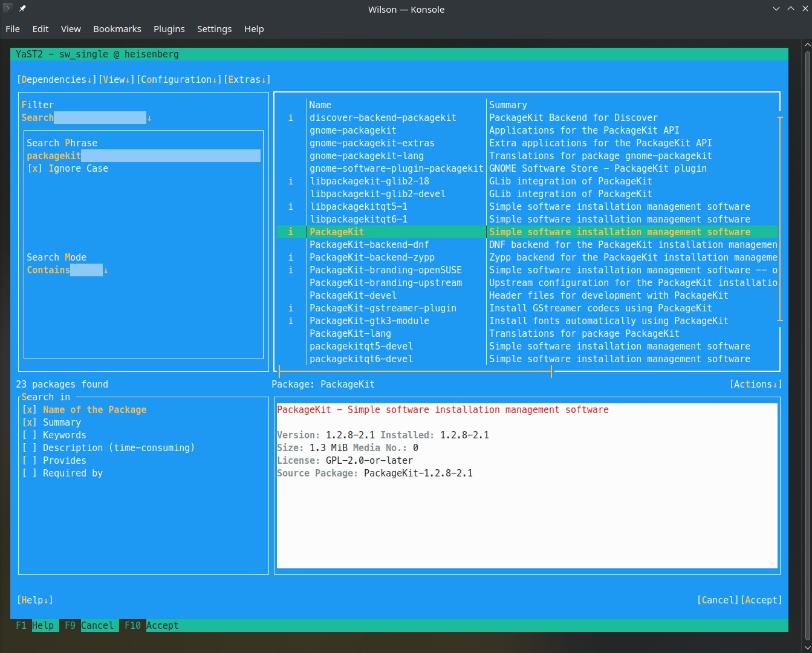Select the libpackagekitqt5-1 row

(527, 207)
